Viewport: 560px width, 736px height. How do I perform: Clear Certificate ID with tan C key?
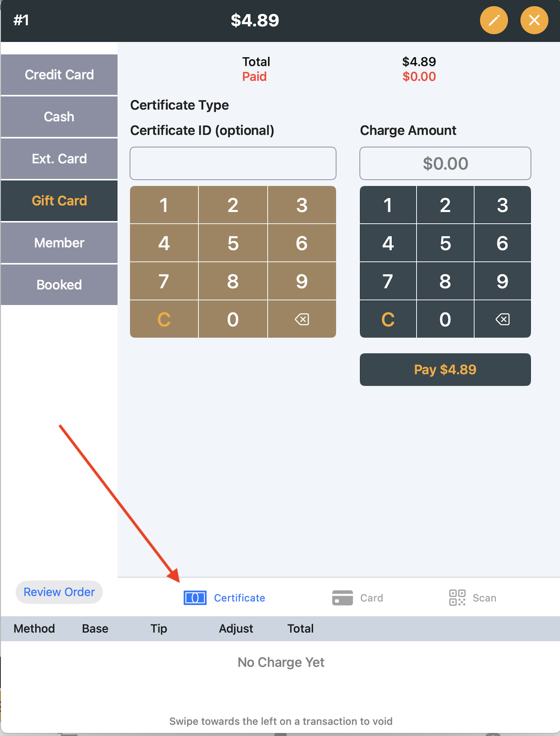(x=164, y=319)
